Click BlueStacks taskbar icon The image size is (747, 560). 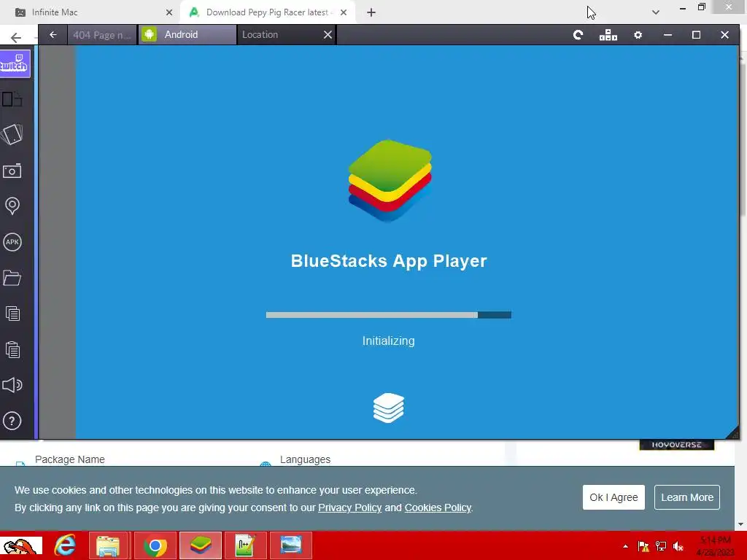tap(201, 545)
